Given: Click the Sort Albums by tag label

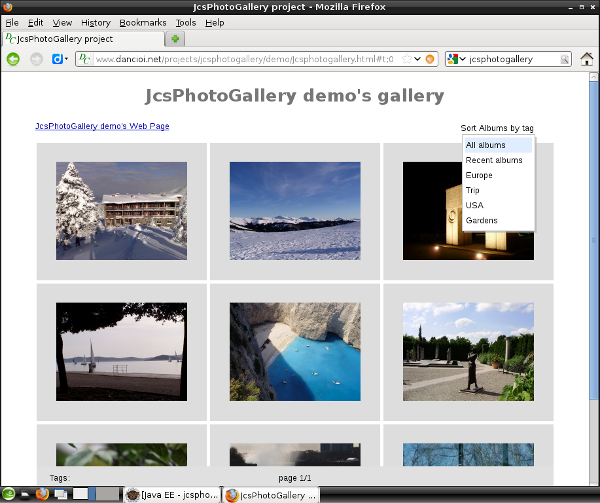Looking at the screenshot, I should (497, 128).
